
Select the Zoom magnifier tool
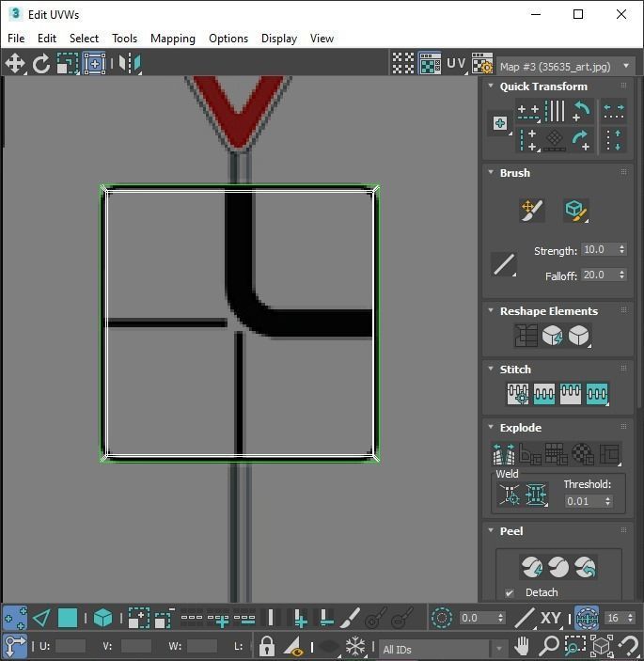point(549,646)
